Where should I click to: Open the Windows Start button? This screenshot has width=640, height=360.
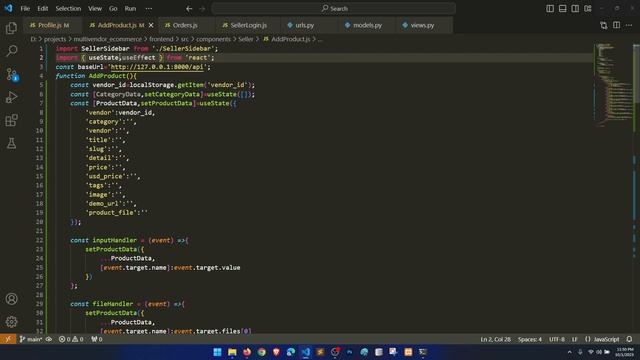click(x=217, y=352)
